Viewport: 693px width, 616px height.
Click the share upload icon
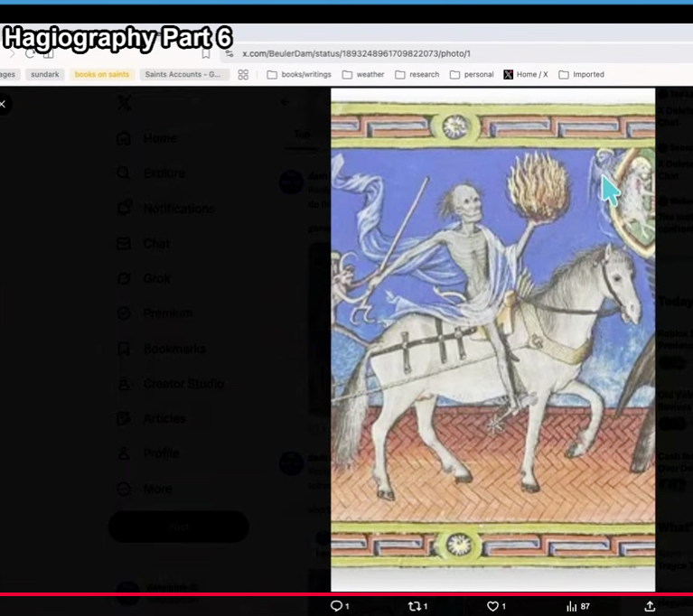650,606
